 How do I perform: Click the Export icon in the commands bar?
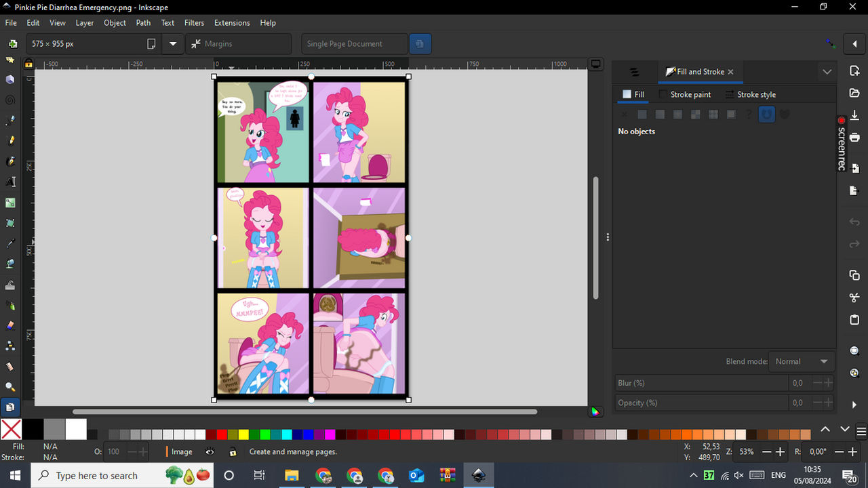coord(854,191)
